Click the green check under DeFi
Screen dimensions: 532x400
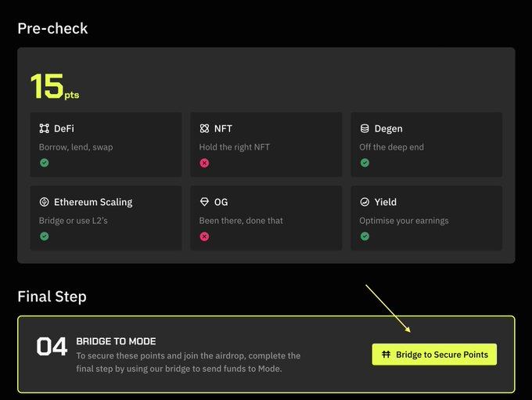pos(45,163)
